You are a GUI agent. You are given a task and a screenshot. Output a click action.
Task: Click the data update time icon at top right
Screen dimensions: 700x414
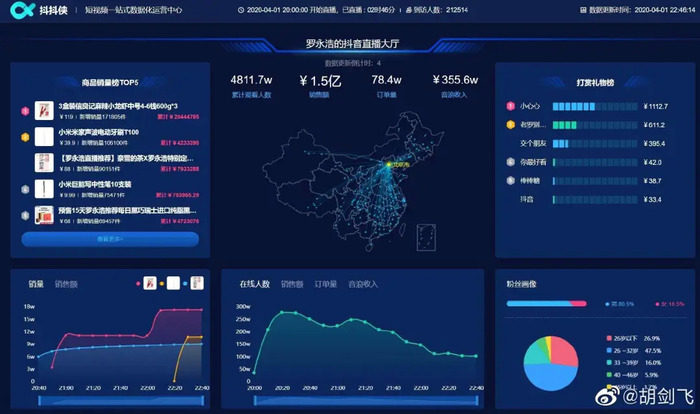583,10
